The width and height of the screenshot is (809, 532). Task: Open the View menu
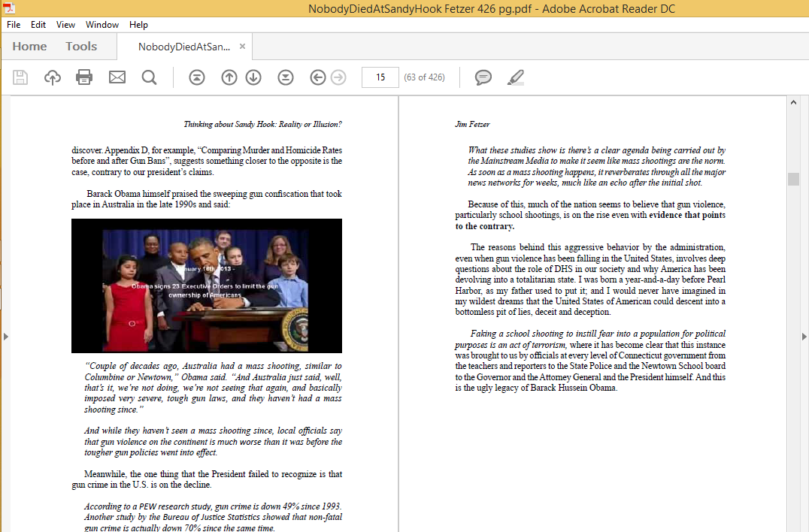[65, 25]
